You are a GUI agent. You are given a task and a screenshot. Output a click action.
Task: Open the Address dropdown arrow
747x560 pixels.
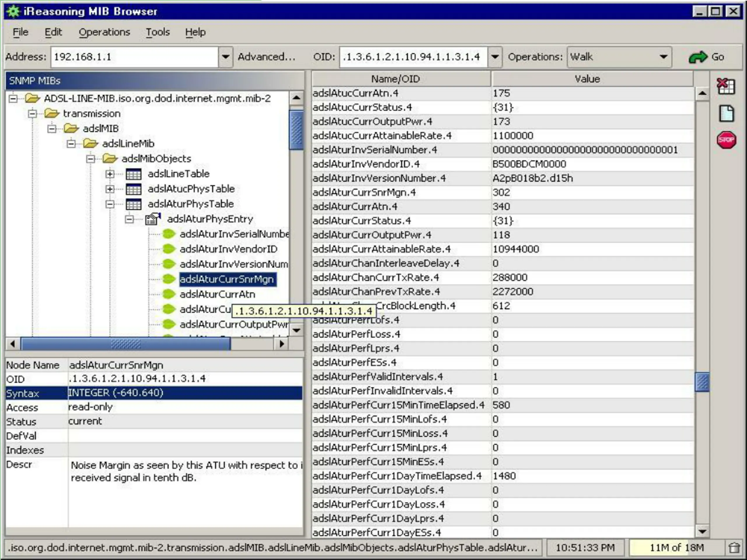(225, 57)
